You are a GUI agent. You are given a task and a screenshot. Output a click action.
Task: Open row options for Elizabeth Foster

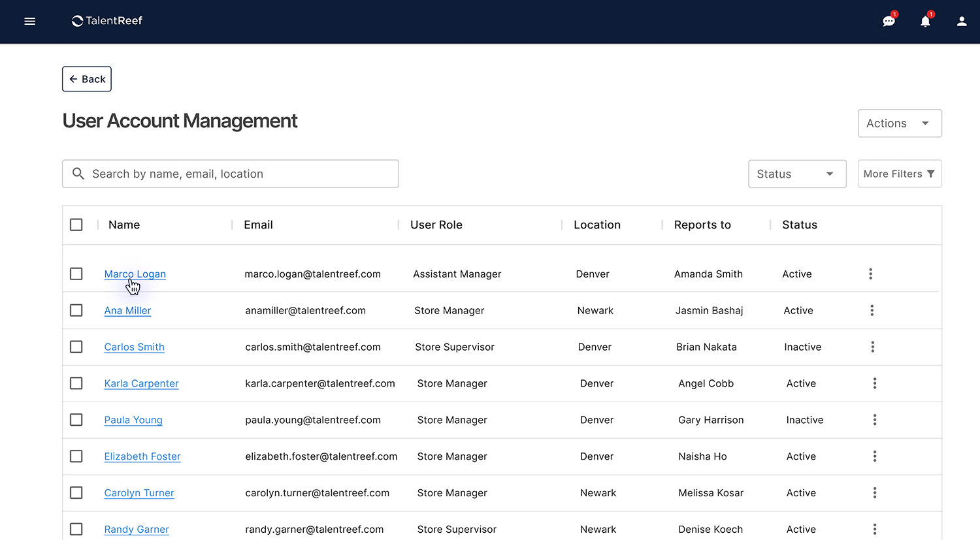(874, 456)
